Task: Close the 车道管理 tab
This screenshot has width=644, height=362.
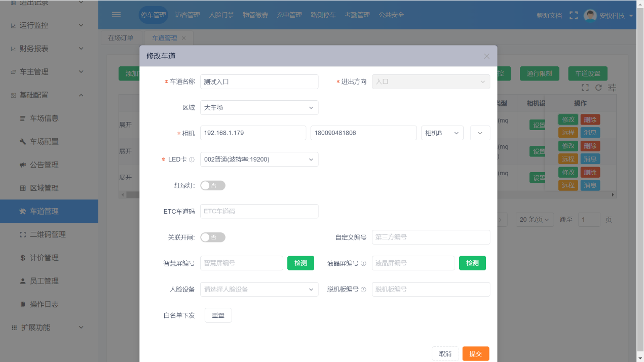Action: click(184, 38)
